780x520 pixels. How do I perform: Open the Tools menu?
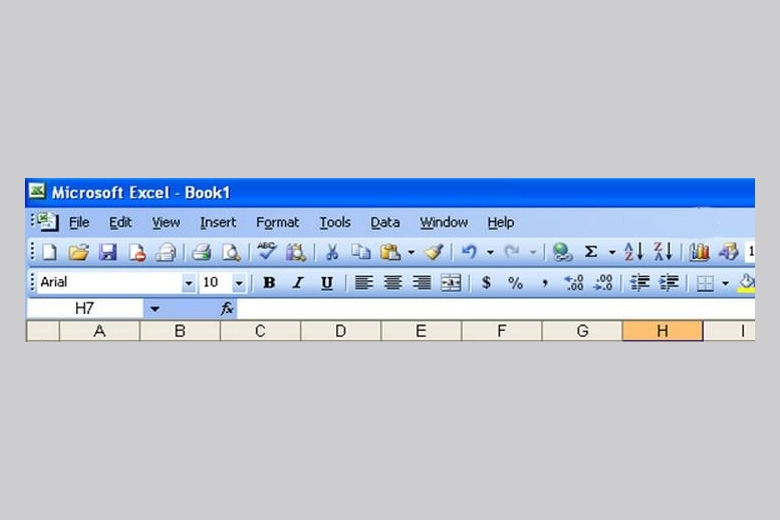click(335, 222)
